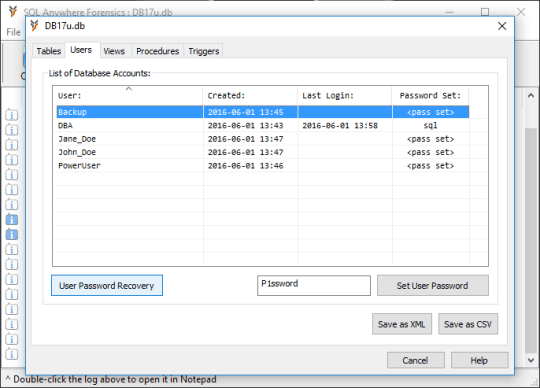Click Jane_Doe password set cell
Viewport: 540px width, 388px height.
click(x=430, y=139)
